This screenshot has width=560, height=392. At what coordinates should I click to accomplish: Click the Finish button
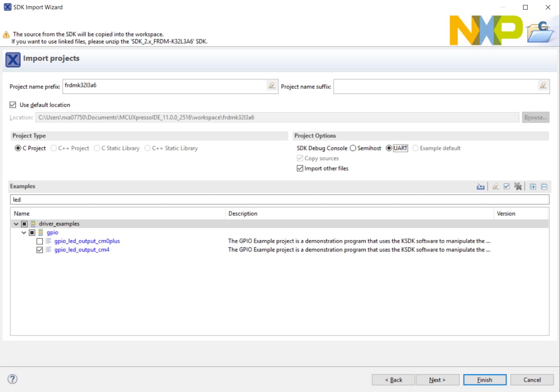(484, 380)
